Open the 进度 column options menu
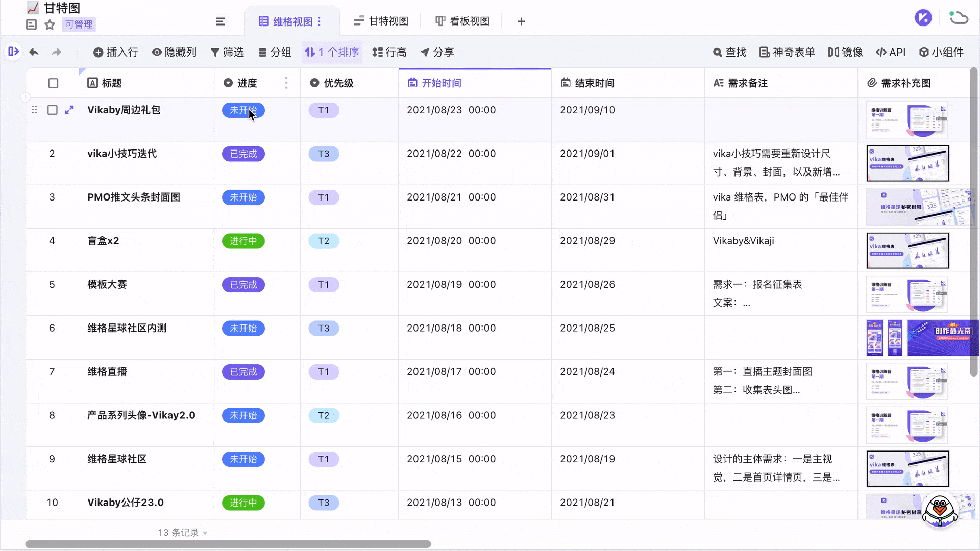The height and width of the screenshot is (551, 980). pyautogui.click(x=286, y=83)
